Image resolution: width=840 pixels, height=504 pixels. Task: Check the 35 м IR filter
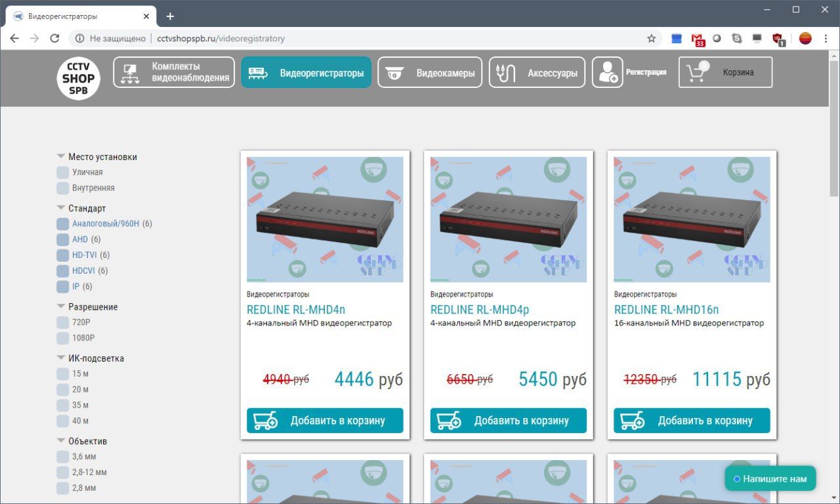pyautogui.click(x=62, y=405)
